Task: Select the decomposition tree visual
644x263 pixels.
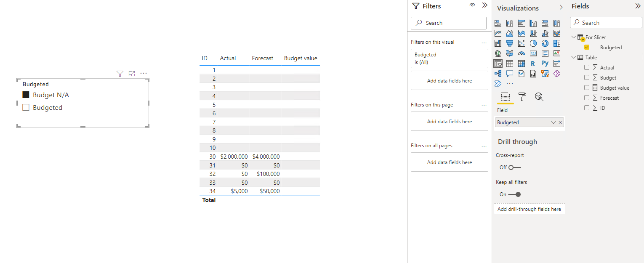Action: pos(498,74)
